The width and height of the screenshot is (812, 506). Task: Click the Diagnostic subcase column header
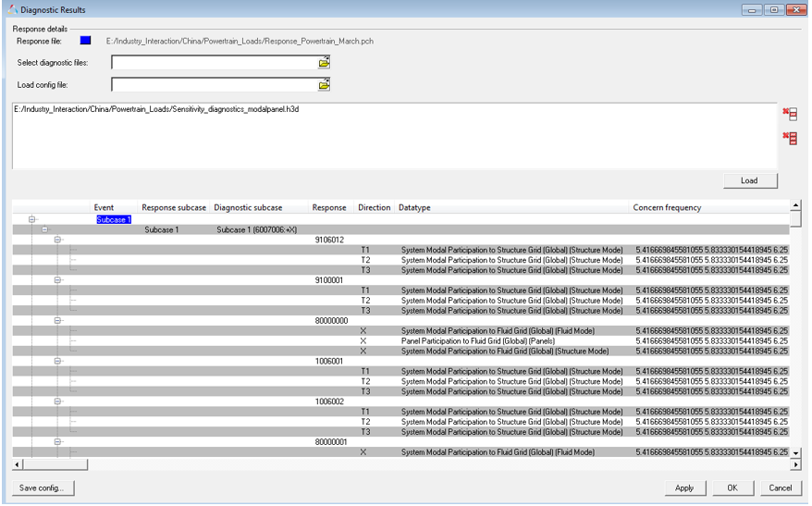point(248,207)
